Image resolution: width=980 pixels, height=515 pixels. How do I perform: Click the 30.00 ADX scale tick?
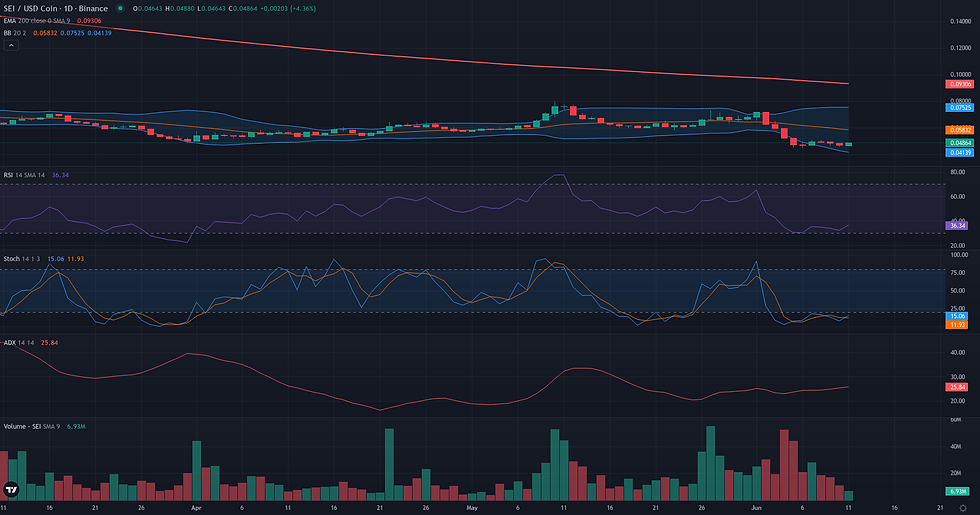tap(958, 377)
